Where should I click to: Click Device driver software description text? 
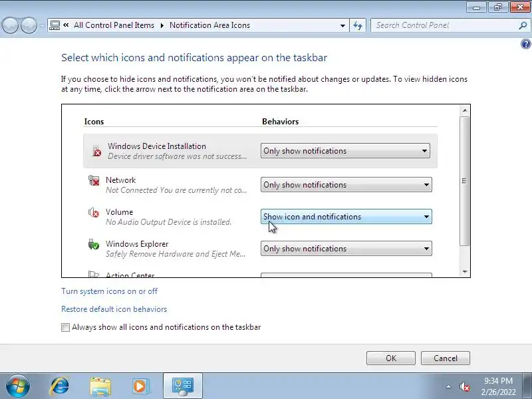point(177,156)
